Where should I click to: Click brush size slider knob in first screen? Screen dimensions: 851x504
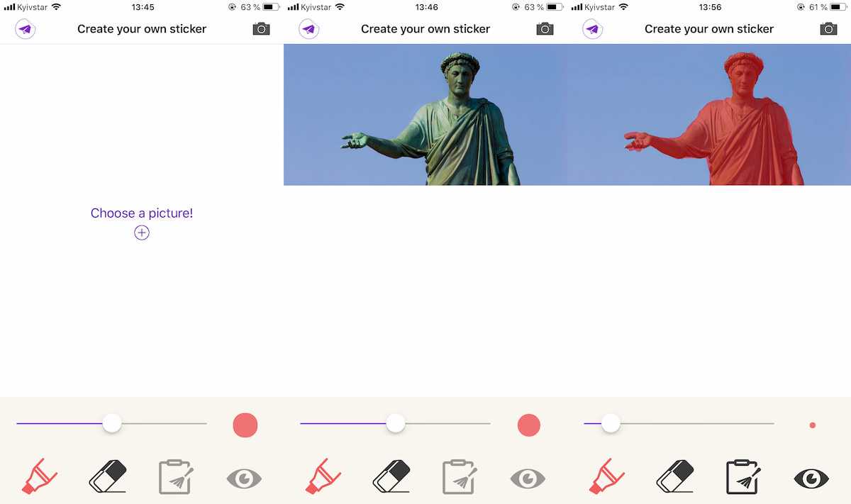112,424
